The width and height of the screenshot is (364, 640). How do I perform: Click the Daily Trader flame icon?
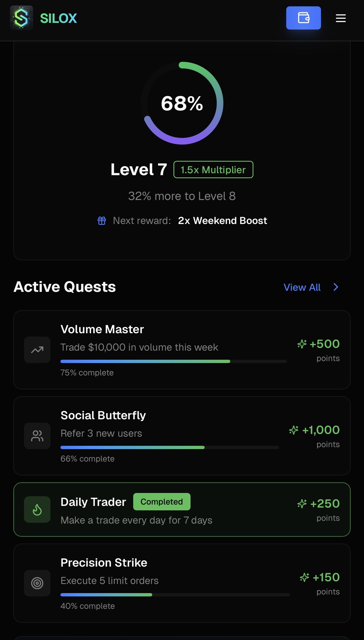(x=37, y=509)
